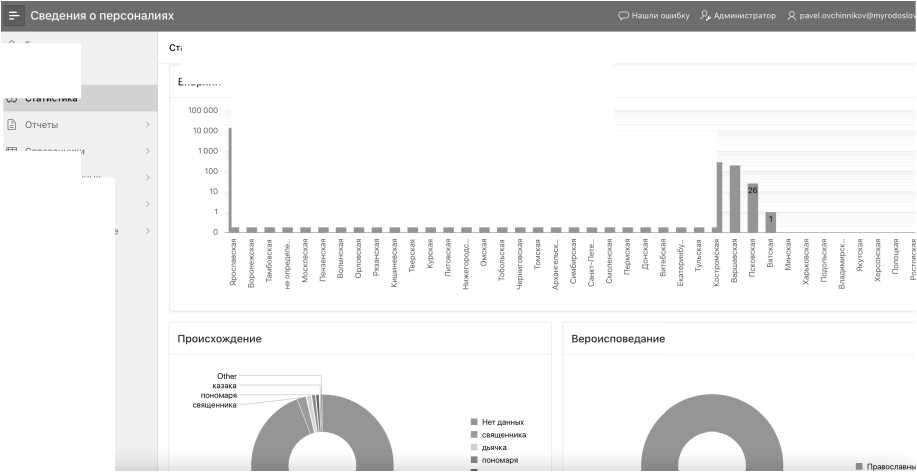Click the Тульская axis label
917x472 pixels.
coord(698,255)
